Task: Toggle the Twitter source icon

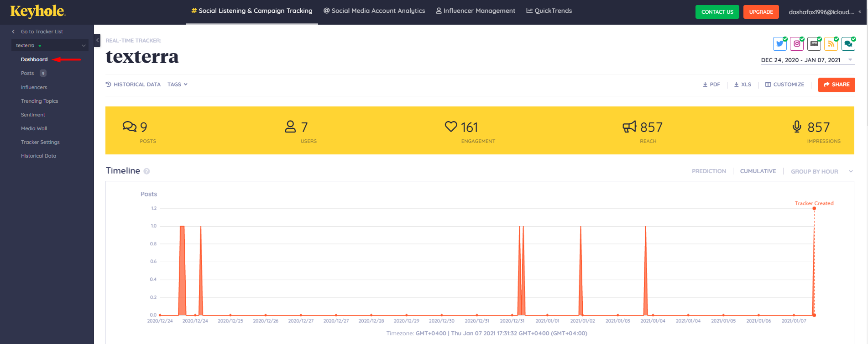Action: pyautogui.click(x=780, y=44)
